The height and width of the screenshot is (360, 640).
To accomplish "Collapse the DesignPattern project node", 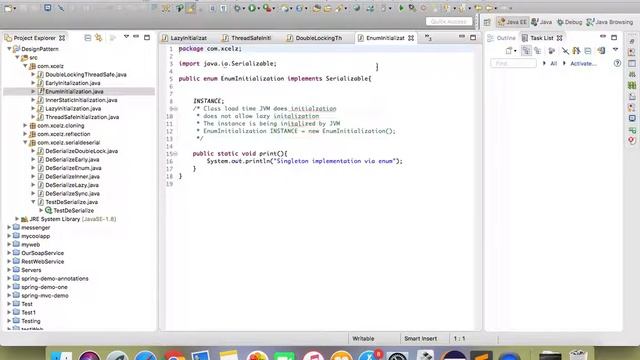I will click(9, 49).
